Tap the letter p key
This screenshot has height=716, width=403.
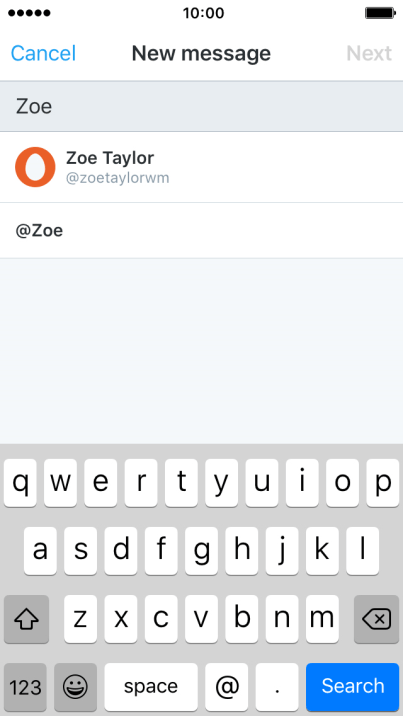382,483
